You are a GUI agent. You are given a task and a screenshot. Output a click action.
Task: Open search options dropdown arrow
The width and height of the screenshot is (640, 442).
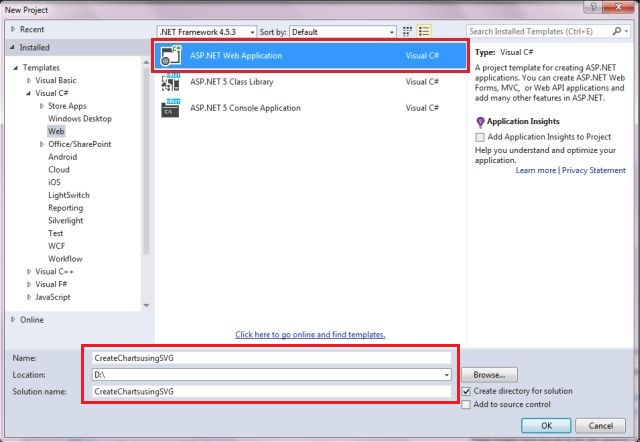point(627,31)
